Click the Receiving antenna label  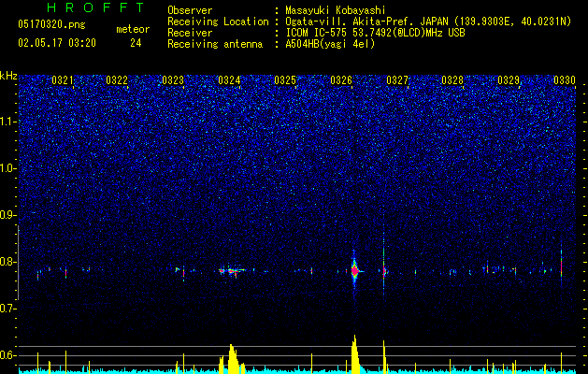click(x=215, y=44)
